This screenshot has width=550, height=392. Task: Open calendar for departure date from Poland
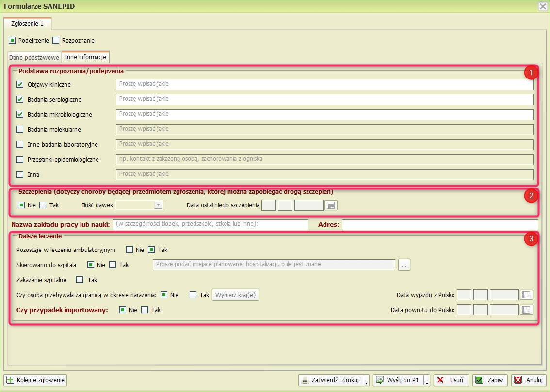coord(526,295)
